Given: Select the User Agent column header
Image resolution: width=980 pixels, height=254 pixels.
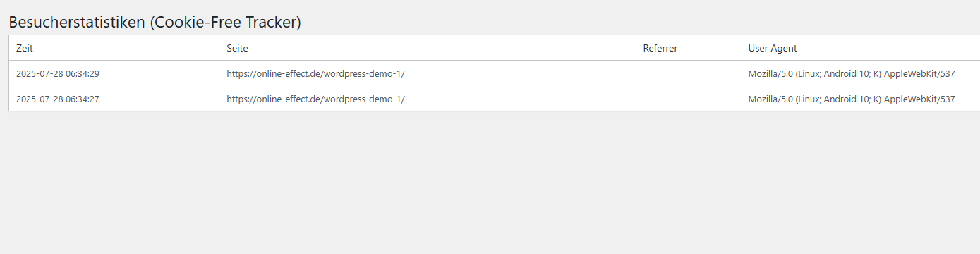Looking at the screenshot, I should pyautogui.click(x=773, y=48).
